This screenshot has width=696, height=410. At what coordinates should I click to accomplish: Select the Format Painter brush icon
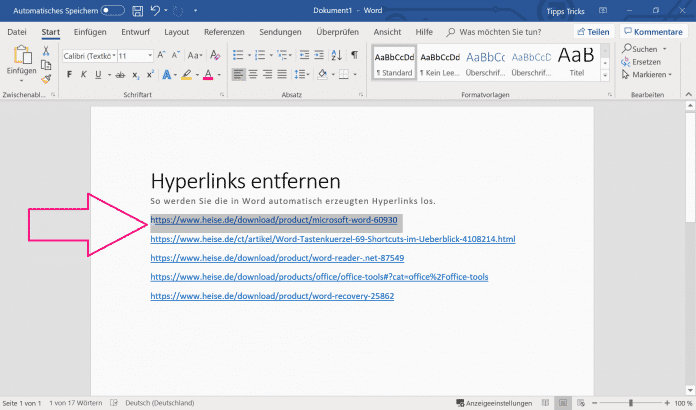click(x=46, y=77)
